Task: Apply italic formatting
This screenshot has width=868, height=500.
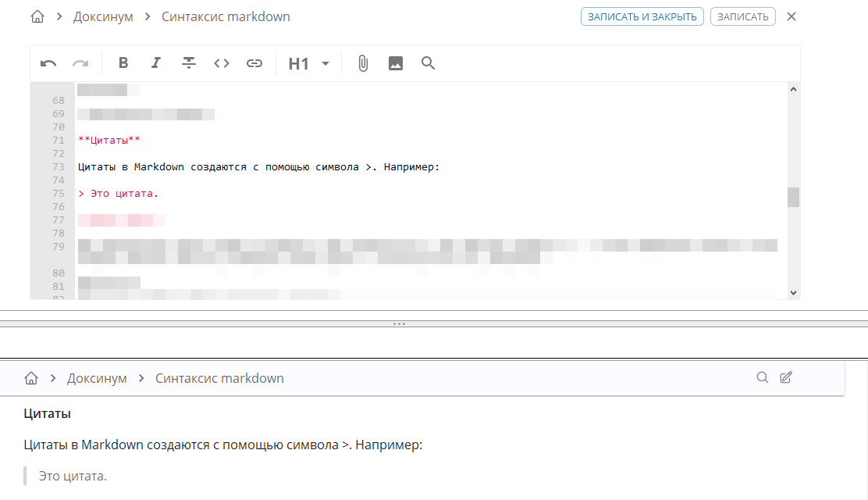Action: tap(155, 64)
